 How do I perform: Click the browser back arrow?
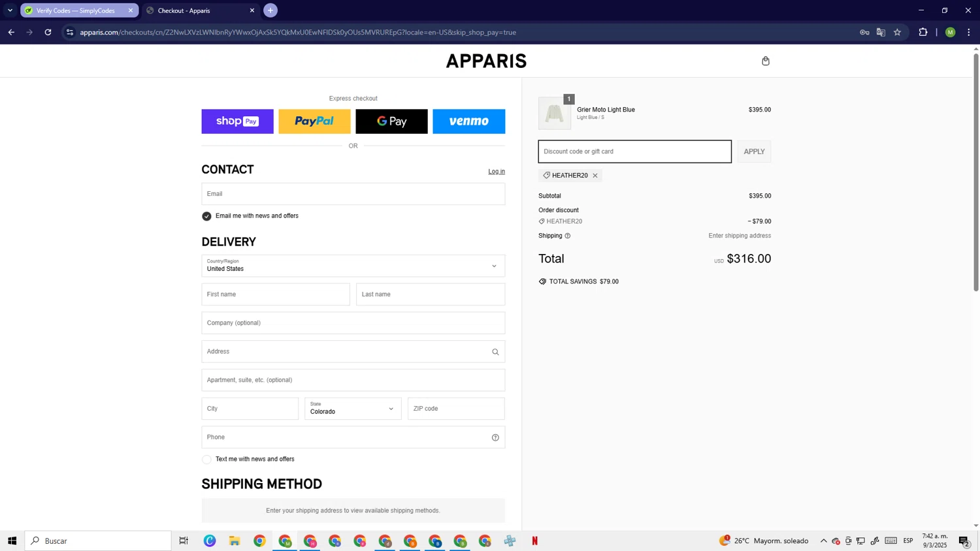point(11,32)
